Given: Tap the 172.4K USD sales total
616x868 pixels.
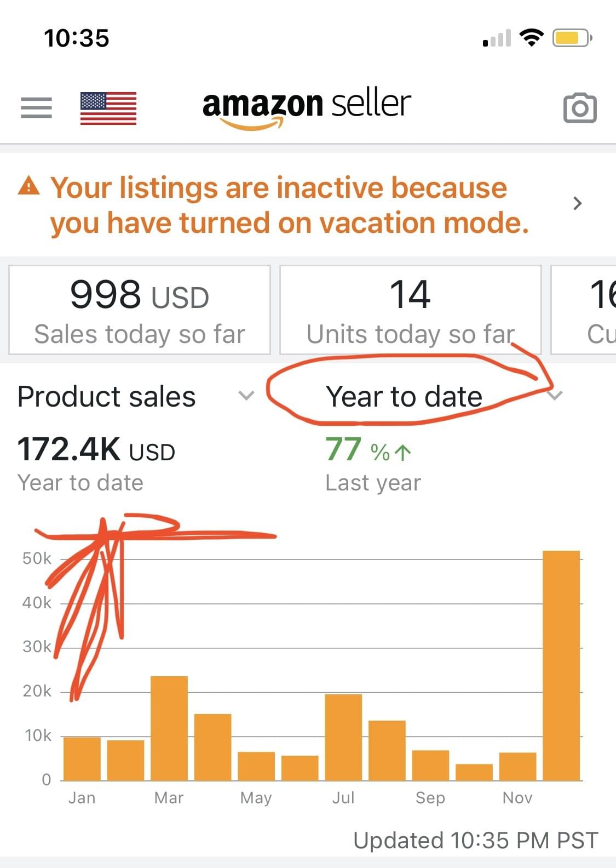Looking at the screenshot, I should (x=96, y=450).
